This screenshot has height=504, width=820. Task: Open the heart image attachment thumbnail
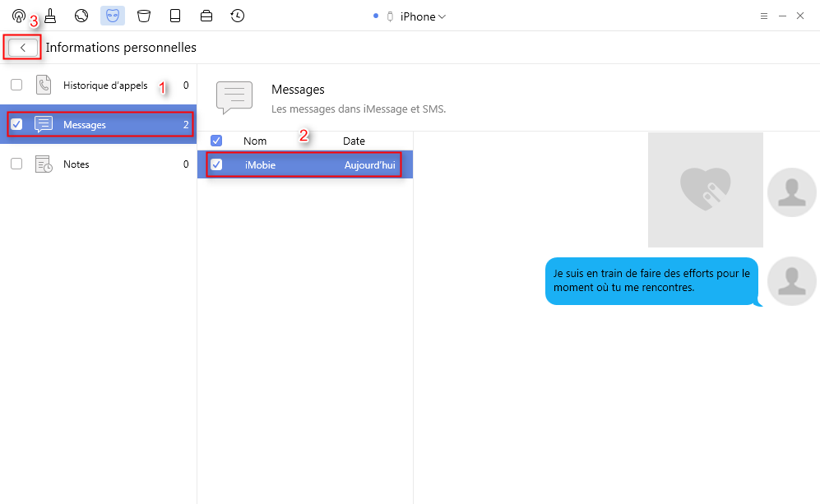click(706, 190)
